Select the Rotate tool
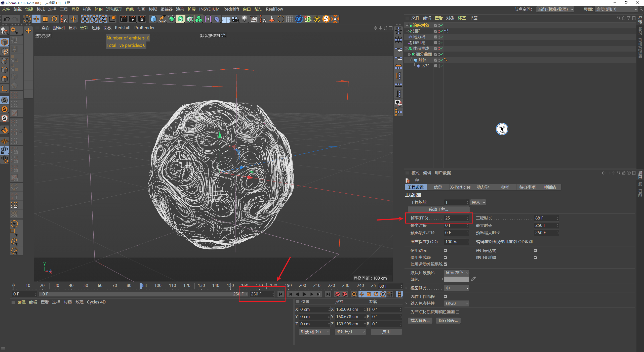644x352 pixels. point(54,19)
